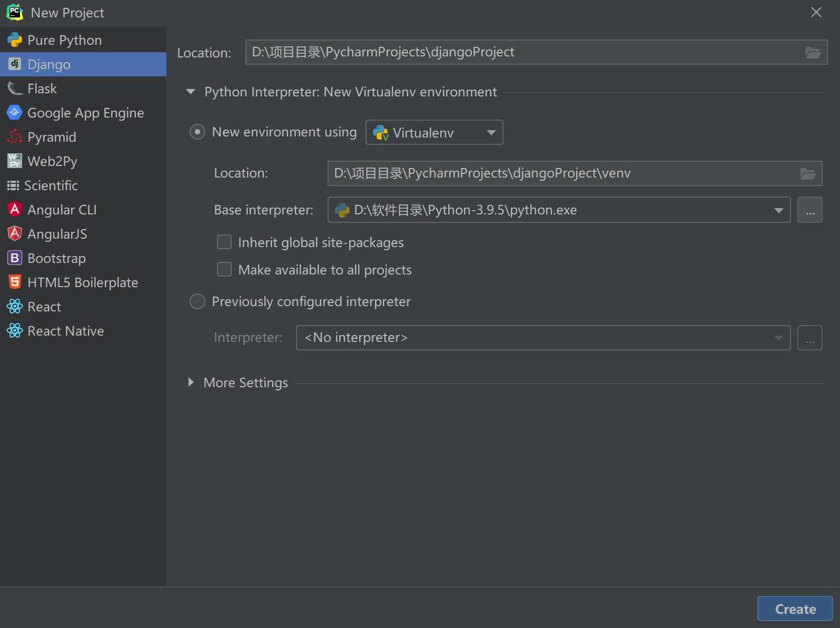Viewport: 840px width, 628px height.
Task: Choose HTML5 Boilerplate project type
Action: click(x=83, y=282)
